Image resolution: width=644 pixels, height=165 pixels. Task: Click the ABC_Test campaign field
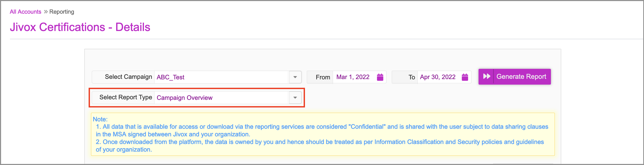(x=222, y=77)
